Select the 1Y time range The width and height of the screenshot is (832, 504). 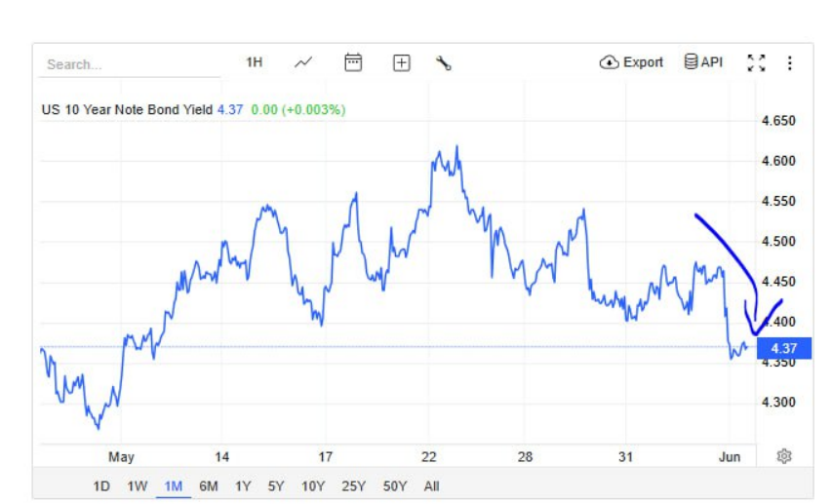(x=243, y=485)
